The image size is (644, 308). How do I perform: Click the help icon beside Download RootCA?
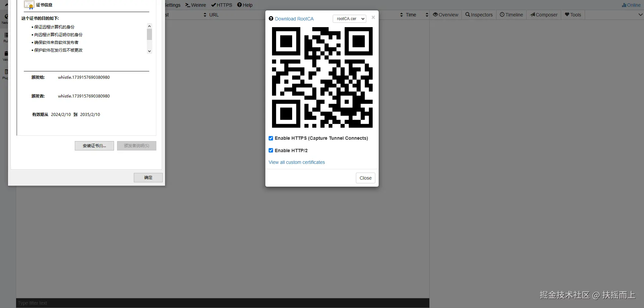coord(271,19)
